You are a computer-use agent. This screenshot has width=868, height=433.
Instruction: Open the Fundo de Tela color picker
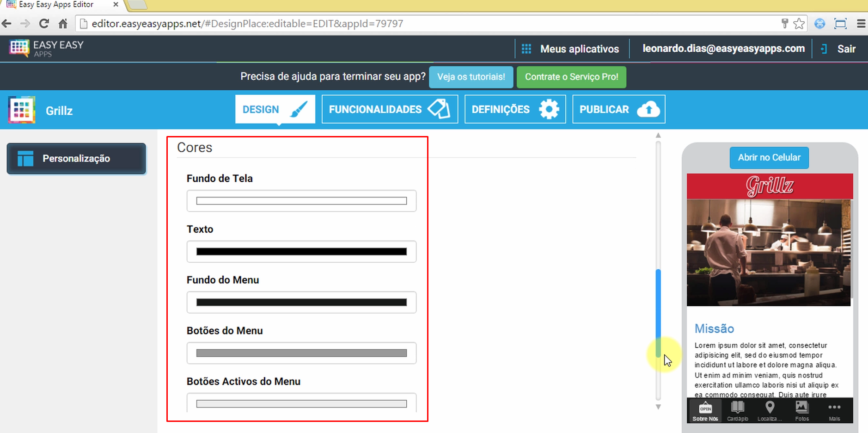click(x=301, y=200)
